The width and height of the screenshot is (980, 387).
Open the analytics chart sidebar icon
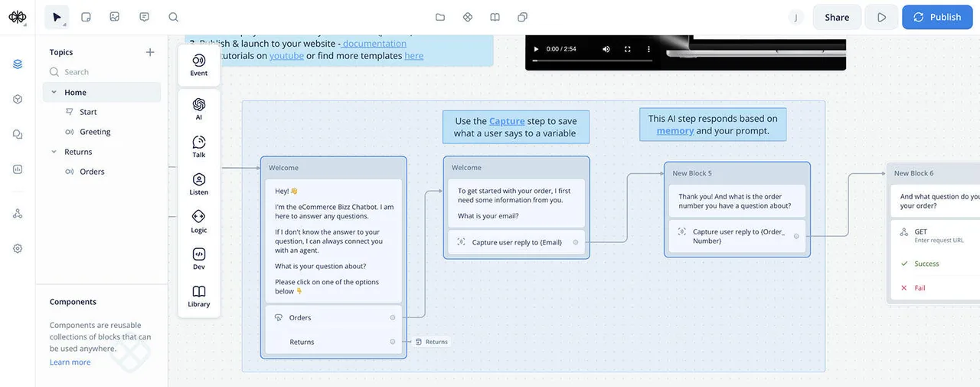click(18, 169)
